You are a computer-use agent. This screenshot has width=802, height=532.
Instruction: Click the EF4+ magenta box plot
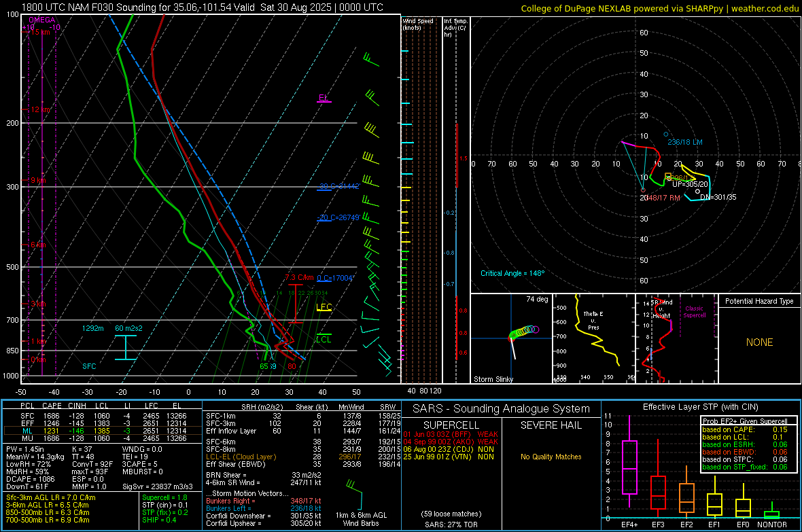click(629, 462)
